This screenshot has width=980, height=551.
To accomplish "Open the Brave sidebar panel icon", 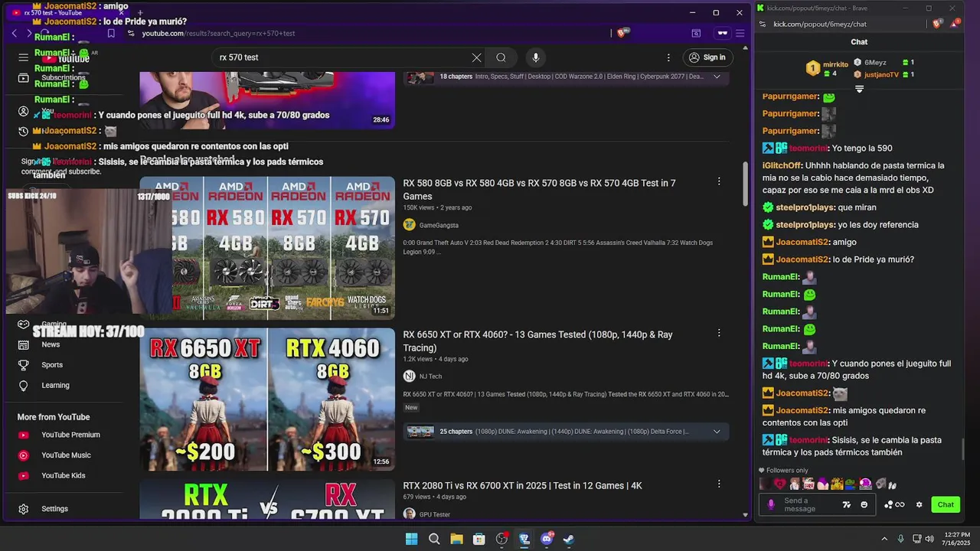I will point(696,34).
